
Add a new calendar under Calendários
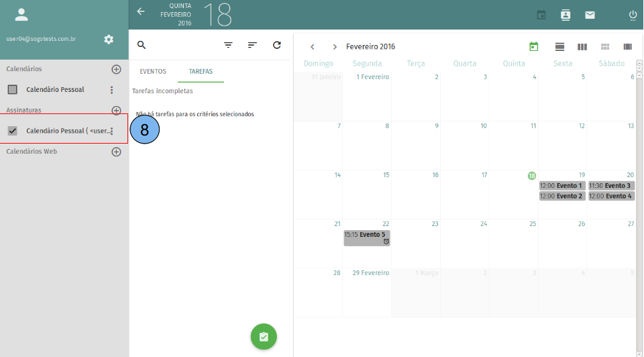coord(116,69)
